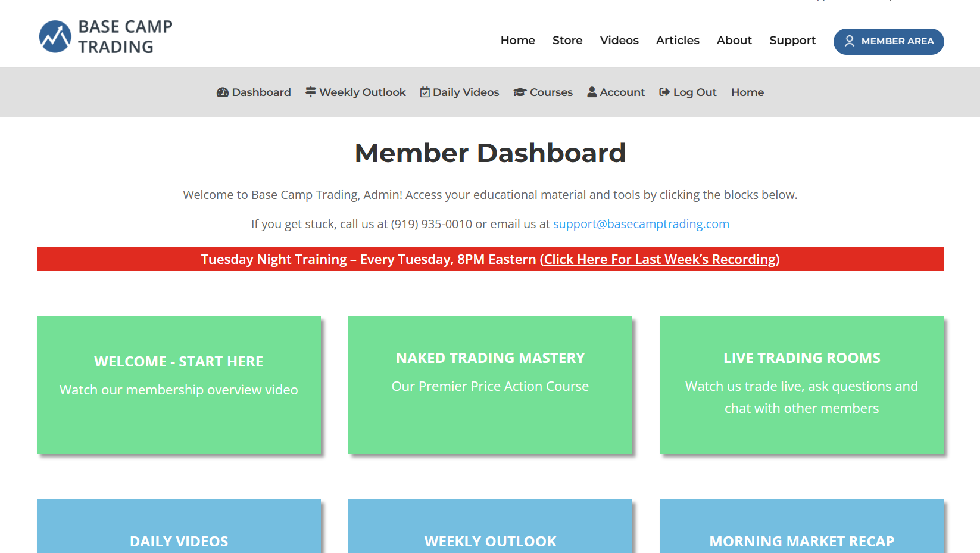Click the Courses graduation cap icon

click(x=519, y=92)
